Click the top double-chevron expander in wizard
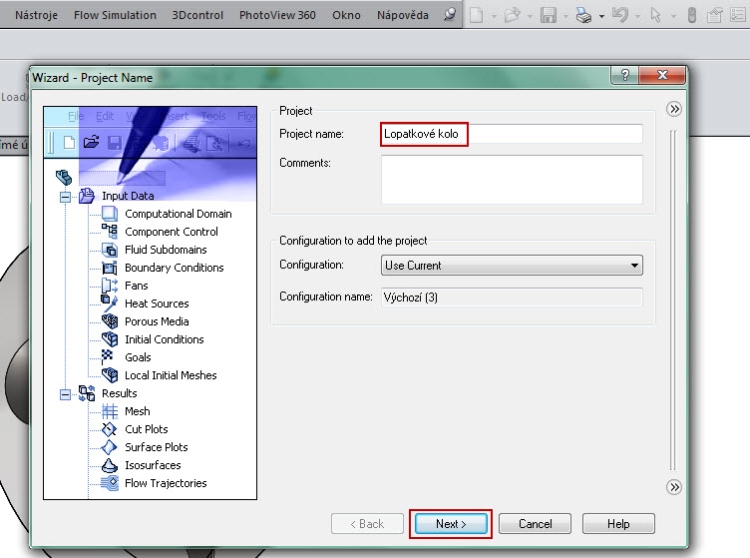The width and height of the screenshot is (750, 558). tap(674, 109)
